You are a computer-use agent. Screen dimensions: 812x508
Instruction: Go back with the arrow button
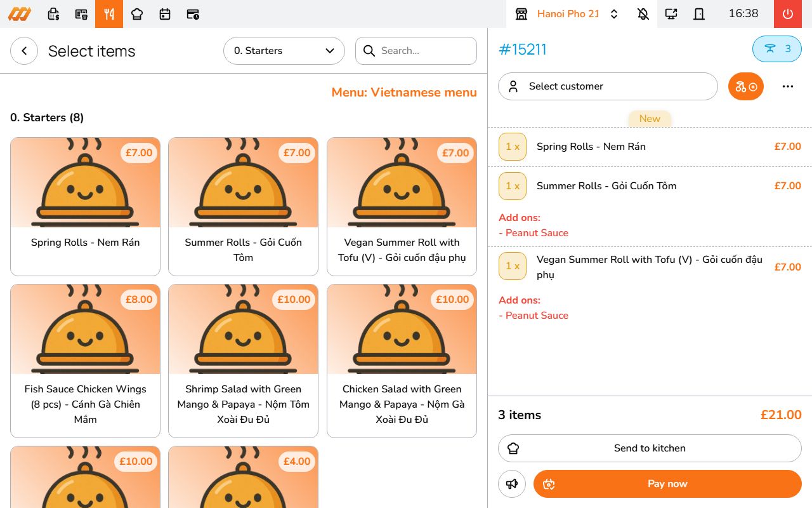click(x=24, y=51)
